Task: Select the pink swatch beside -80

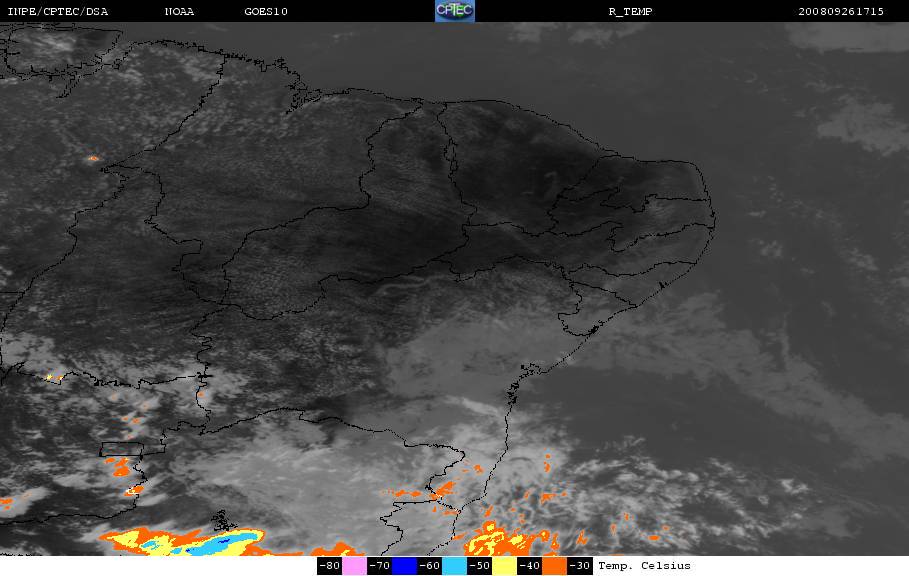Action: tap(354, 566)
